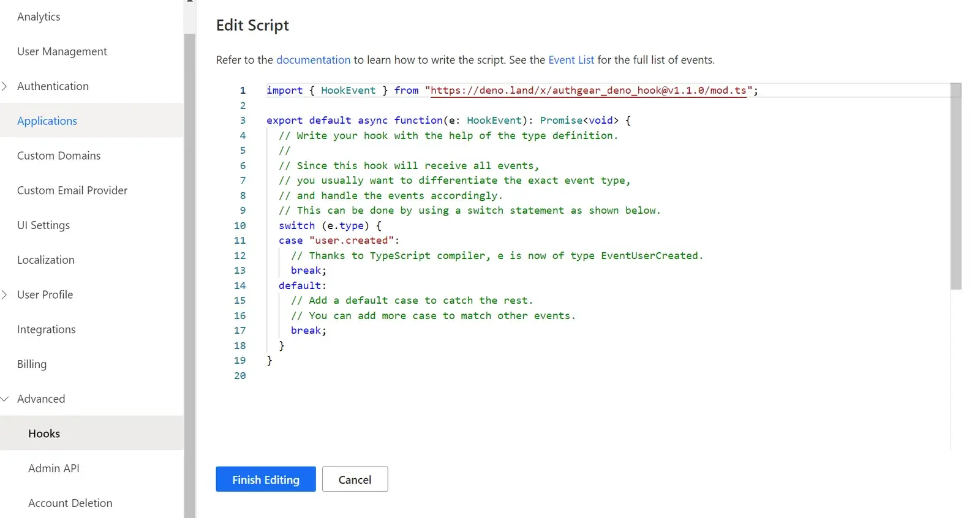This screenshot has width=980, height=518.
Task: Click the 'switch (e.type) {' code line
Action: (x=330, y=226)
